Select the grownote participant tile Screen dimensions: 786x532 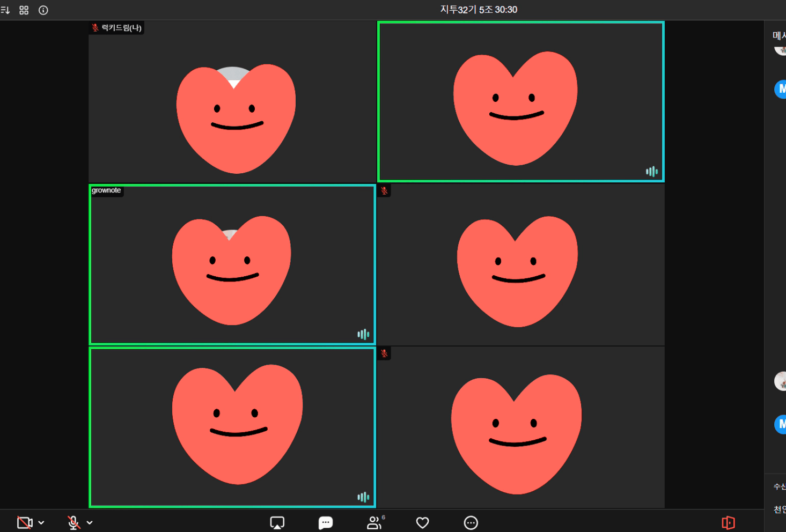coord(232,264)
